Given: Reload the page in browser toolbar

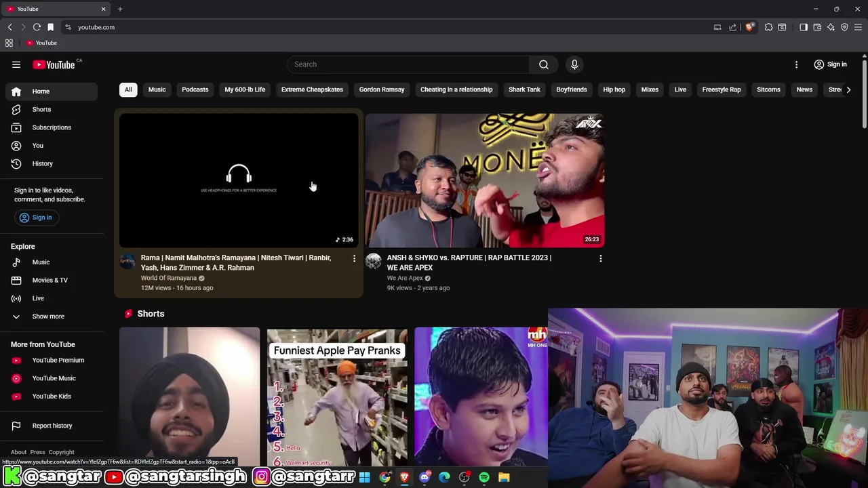Looking at the screenshot, I should (37, 27).
